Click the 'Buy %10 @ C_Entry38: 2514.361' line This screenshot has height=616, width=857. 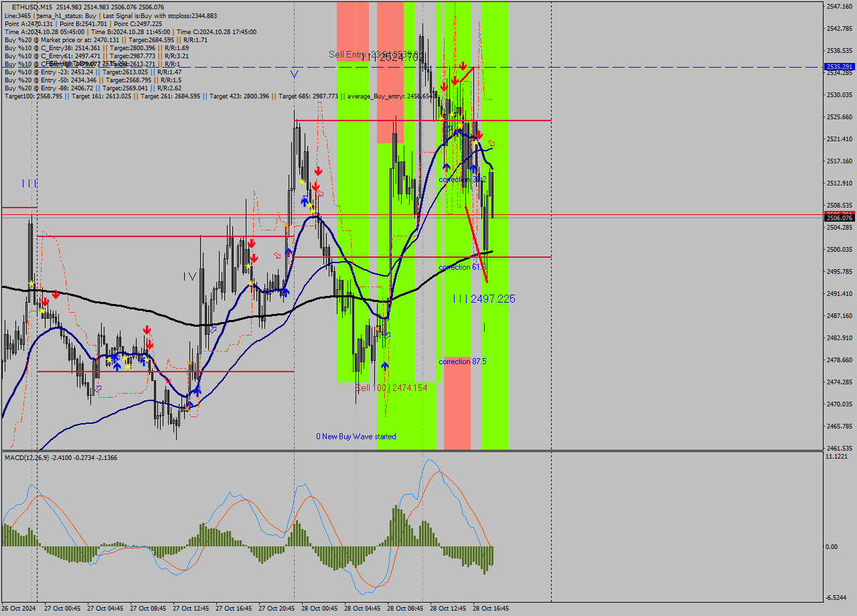(96, 48)
